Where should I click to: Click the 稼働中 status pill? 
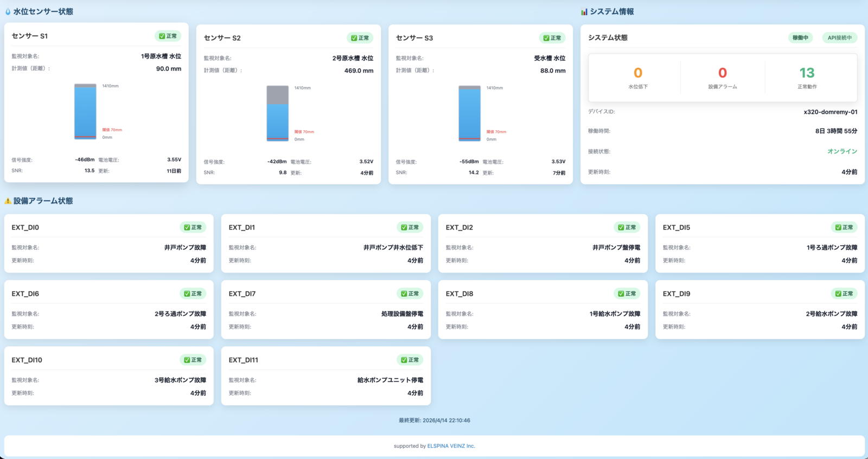click(800, 37)
